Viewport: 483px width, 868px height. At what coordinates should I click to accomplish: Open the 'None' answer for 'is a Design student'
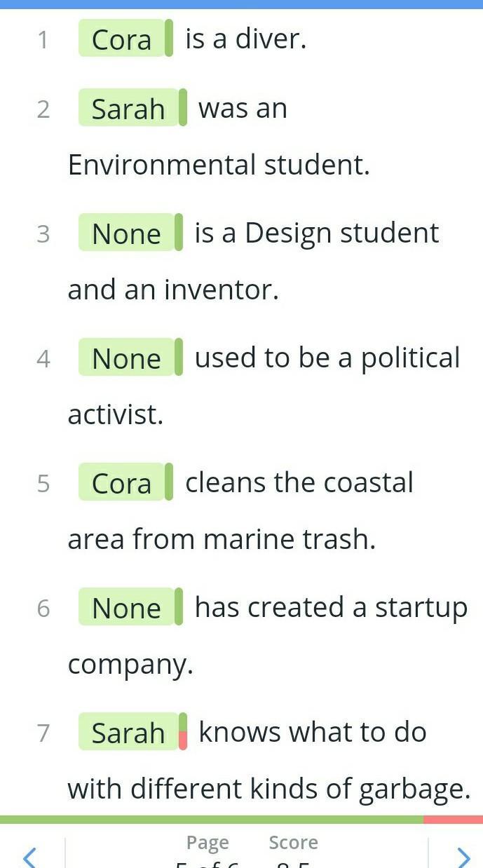(x=126, y=233)
